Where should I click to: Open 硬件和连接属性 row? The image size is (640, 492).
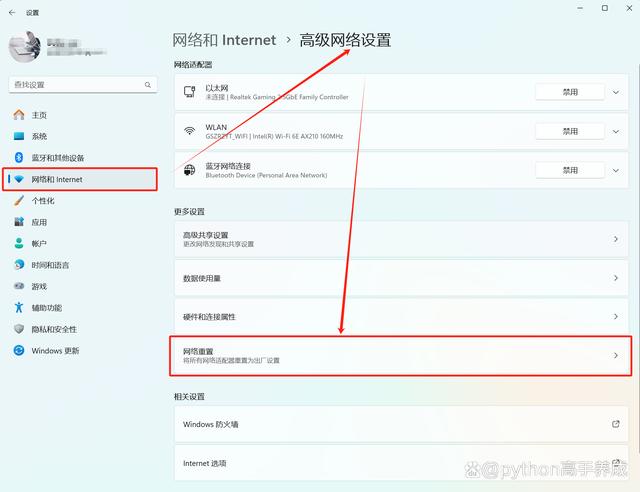click(x=401, y=317)
